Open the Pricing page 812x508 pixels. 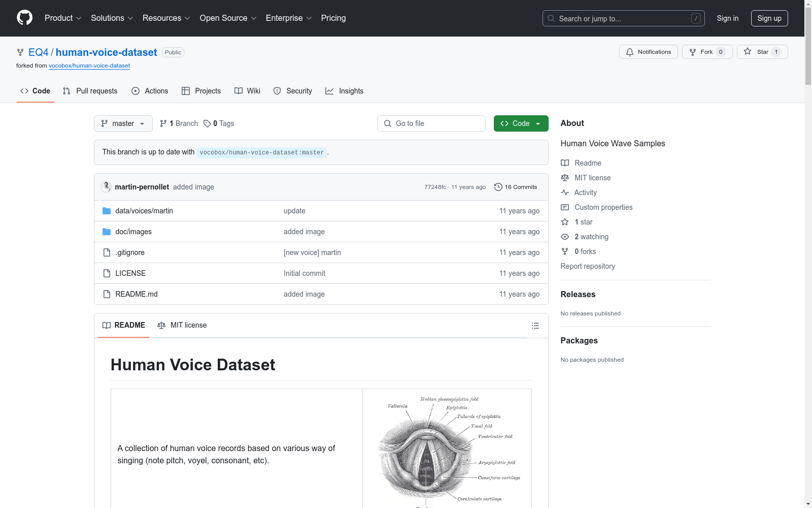(333, 18)
